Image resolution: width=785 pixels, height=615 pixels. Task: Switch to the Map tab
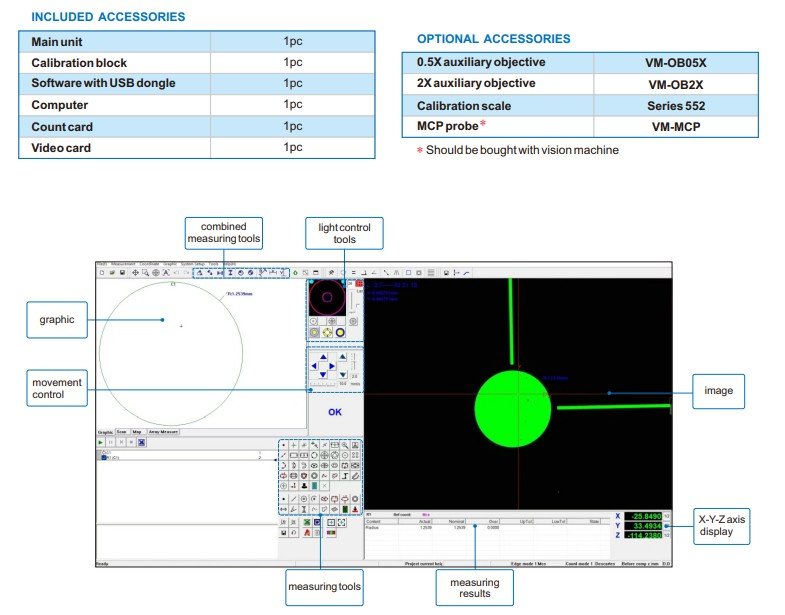[x=137, y=432]
